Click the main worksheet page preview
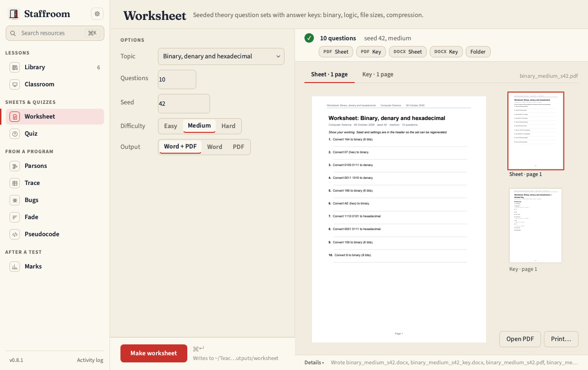588x370 pixels. pyautogui.click(x=399, y=219)
